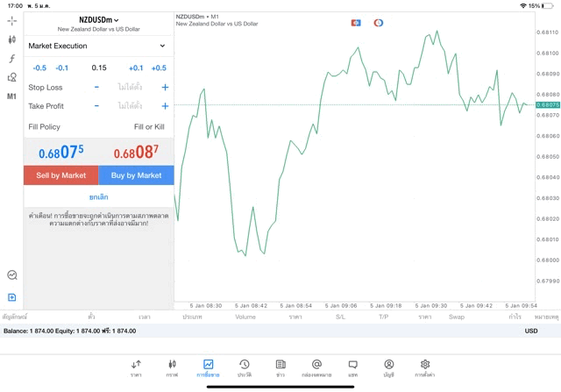Image resolution: width=561 pixels, height=392 pixels.
Task: Tap the 0.15 volume value field
Action: (x=99, y=68)
